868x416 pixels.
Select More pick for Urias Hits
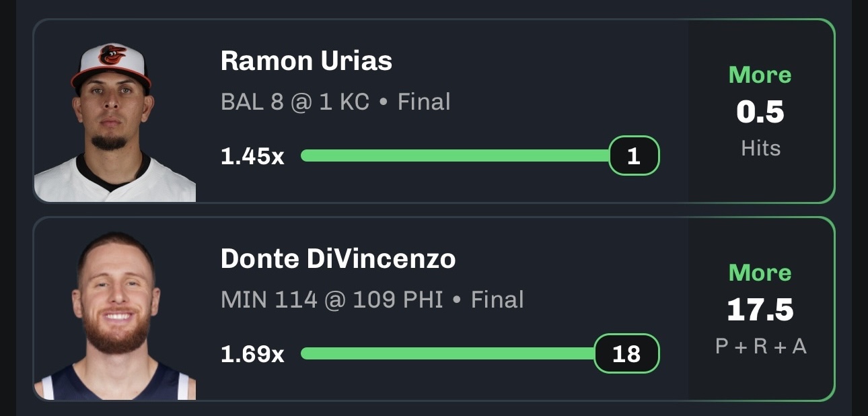(760, 75)
